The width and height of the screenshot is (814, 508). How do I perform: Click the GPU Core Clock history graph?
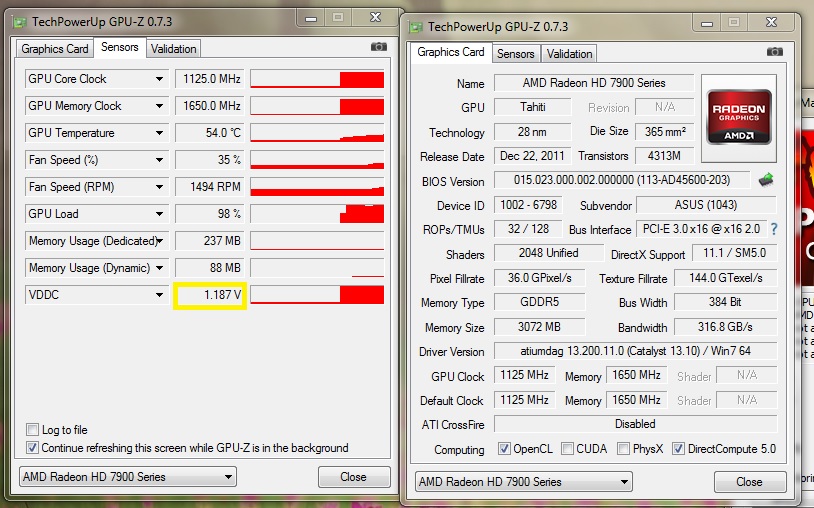(x=317, y=79)
